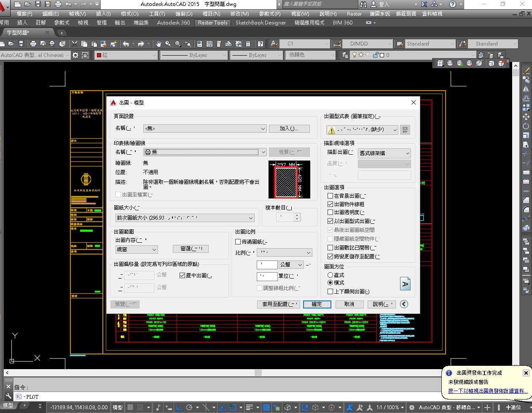
Task: Click the Text Style icon before C1
Action: tap(274, 43)
